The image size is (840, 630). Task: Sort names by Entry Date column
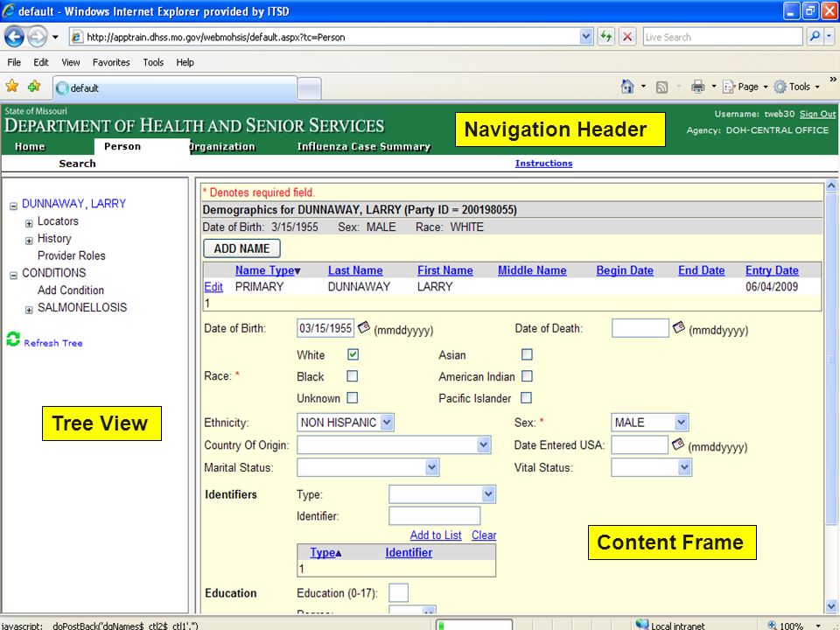[772, 270]
